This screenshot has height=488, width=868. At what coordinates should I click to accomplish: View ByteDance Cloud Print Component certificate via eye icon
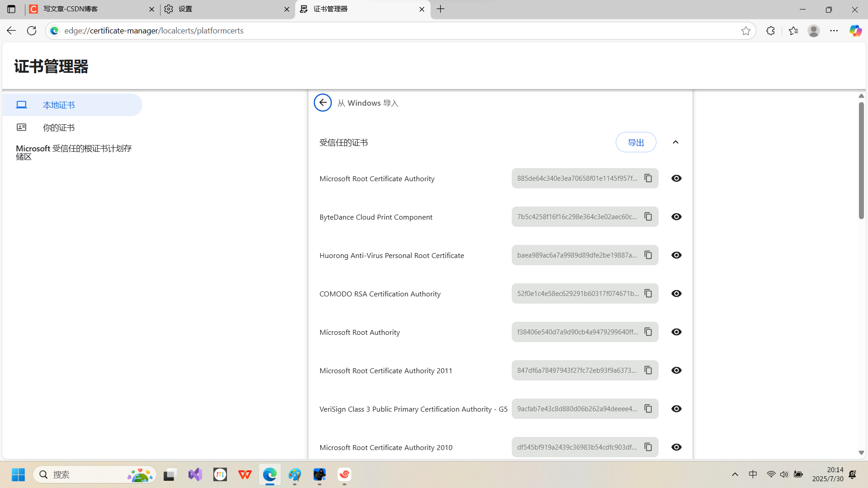pos(676,217)
